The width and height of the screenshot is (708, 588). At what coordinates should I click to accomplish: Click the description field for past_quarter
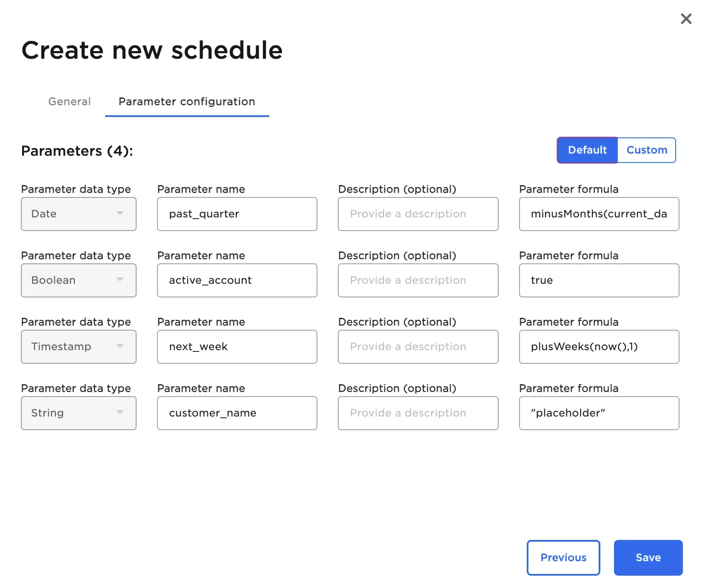(x=418, y=214)
